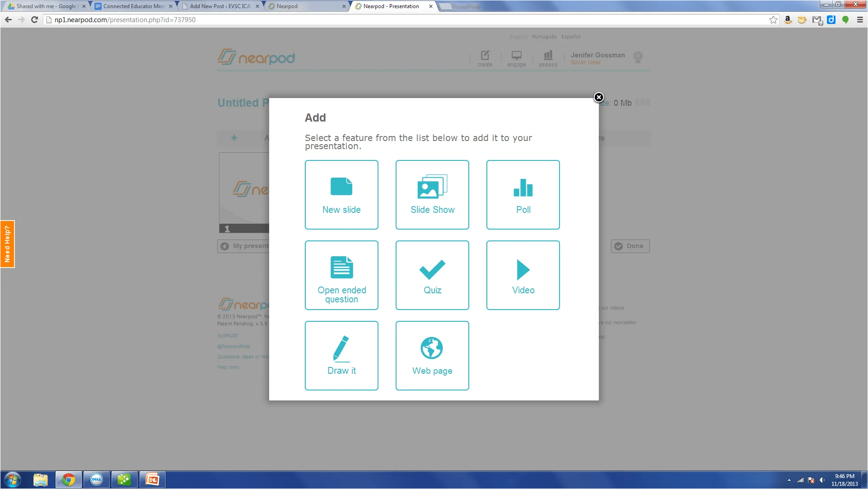Open the Need Help side tab
Viewport: 868px width, 489px height.
click(x=7, y=244)
